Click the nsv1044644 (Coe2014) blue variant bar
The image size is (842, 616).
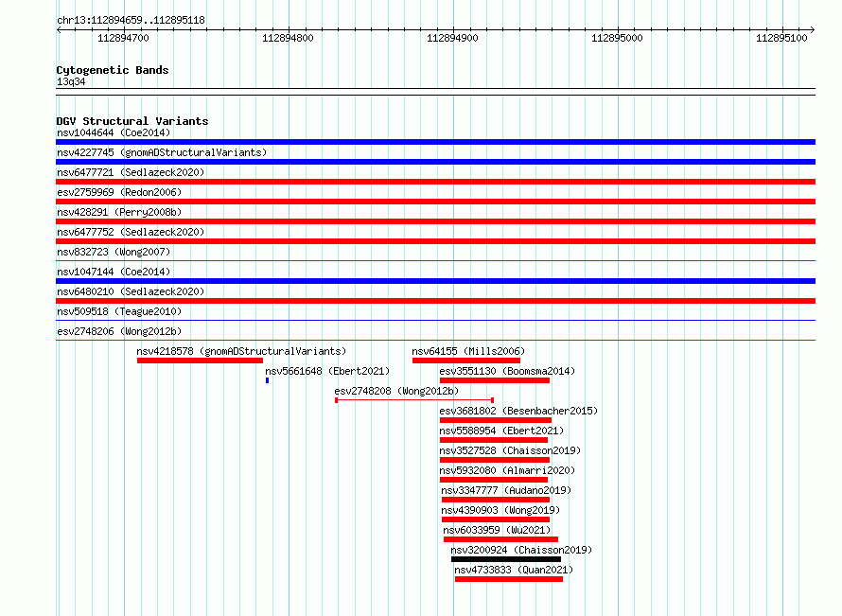click(x=435, y=142)
